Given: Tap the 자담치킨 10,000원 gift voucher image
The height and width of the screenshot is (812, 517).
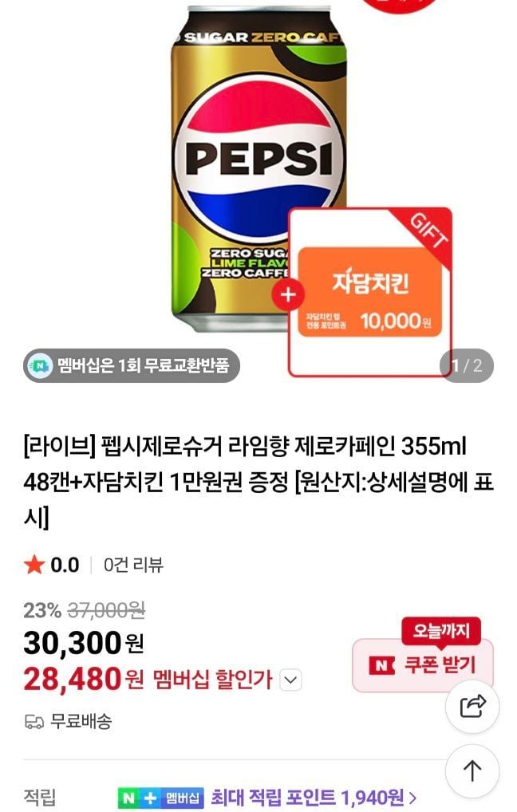Looking at the screenshot, I should coord(370,293).
